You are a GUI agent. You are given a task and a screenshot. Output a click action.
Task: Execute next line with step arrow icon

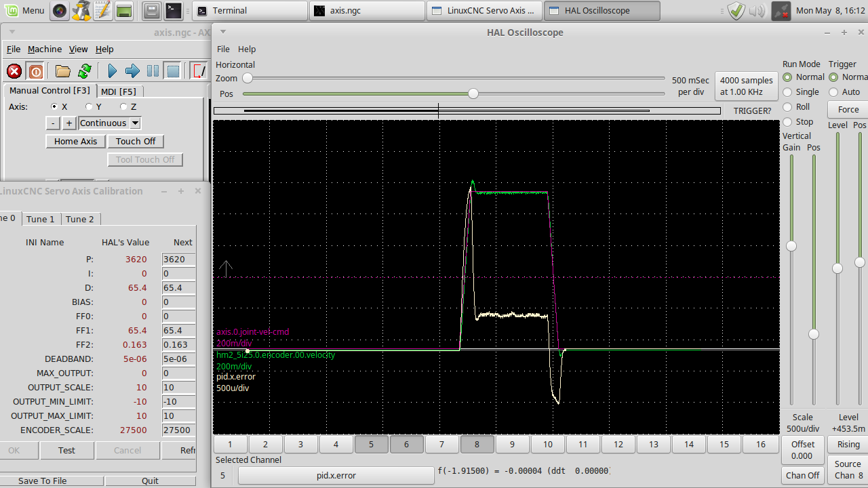(x=133, y=71)
